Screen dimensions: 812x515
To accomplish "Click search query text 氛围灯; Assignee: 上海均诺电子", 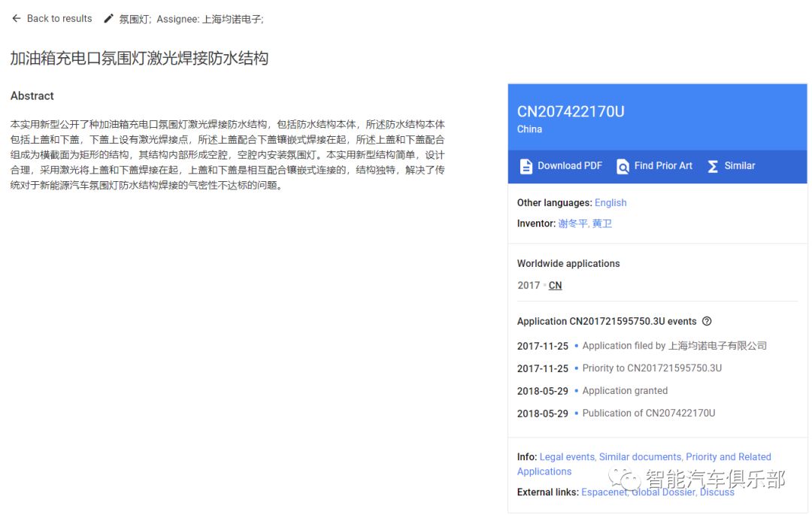I will pyautogui.click(x=191, y=19).
